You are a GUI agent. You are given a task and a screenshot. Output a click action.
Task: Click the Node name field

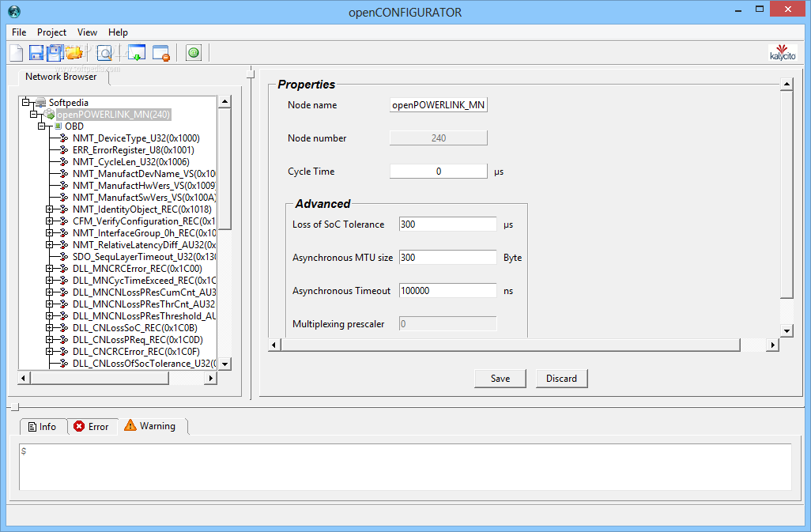click(439, 105)
